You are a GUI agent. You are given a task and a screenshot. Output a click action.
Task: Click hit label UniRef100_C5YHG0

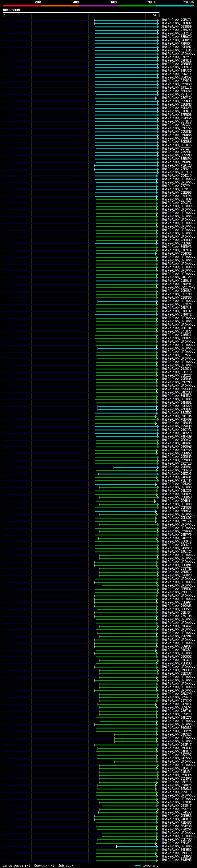tap(176, 84)
